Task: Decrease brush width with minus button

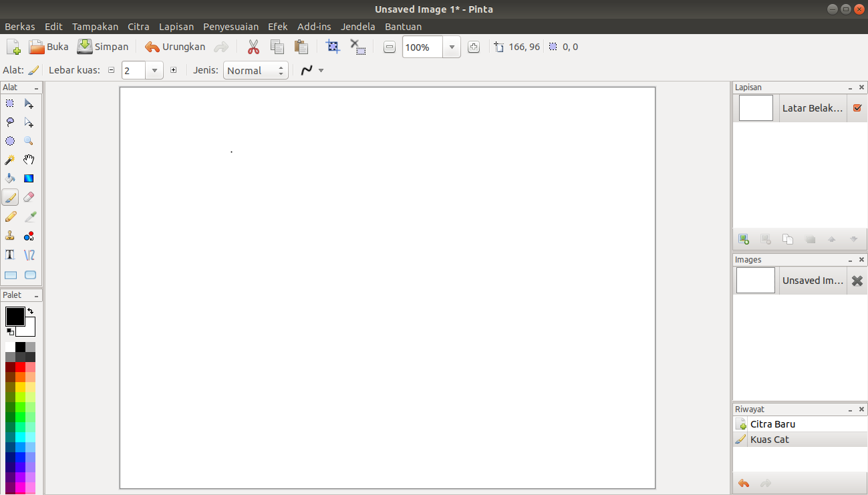Action: point(112,70)
